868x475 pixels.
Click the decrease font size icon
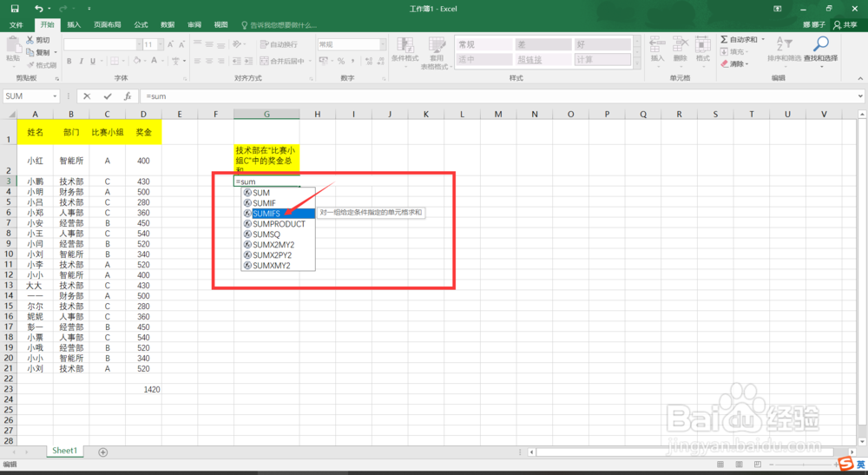click(181, 44)
